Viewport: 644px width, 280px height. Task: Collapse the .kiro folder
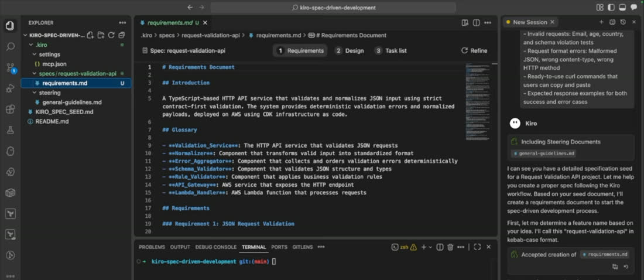coord(30,45)
